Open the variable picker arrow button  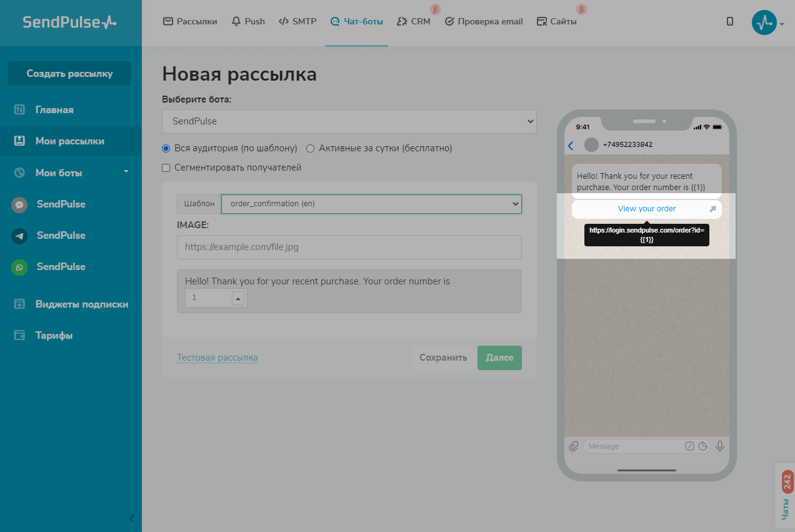click(238, 299)
